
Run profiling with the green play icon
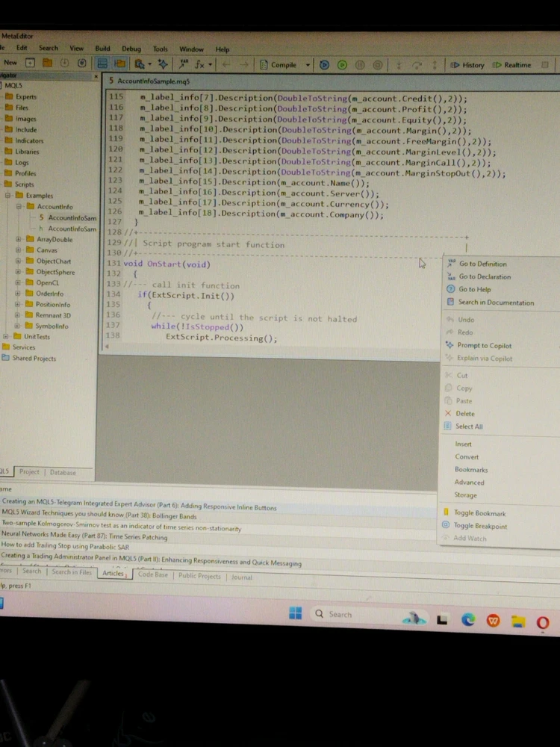[342, 65]
